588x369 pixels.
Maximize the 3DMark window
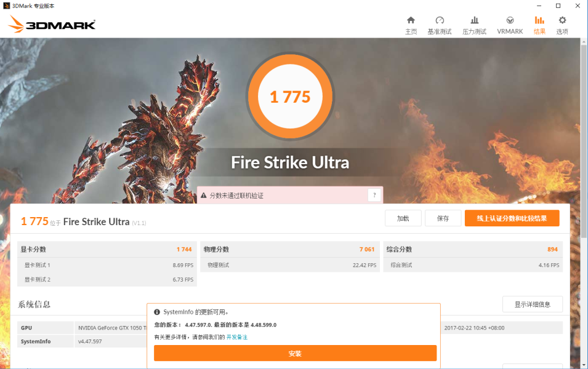coord(558,6)
